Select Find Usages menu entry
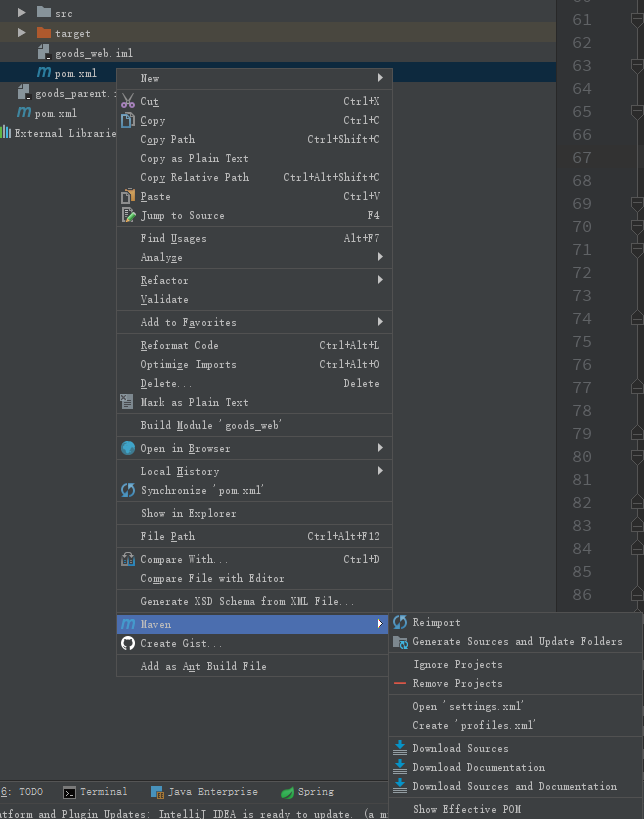The height and width of the screenshot is (819, 644). 254,238
